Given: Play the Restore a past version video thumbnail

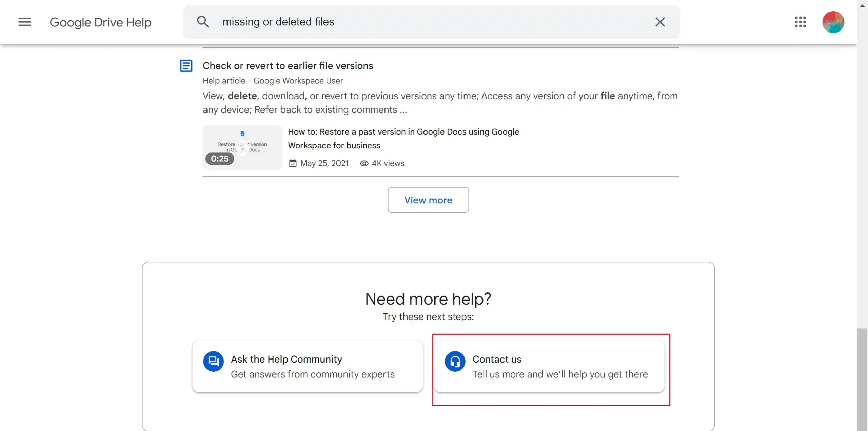Looking at the screenshot, I should (x=242, y=147).
